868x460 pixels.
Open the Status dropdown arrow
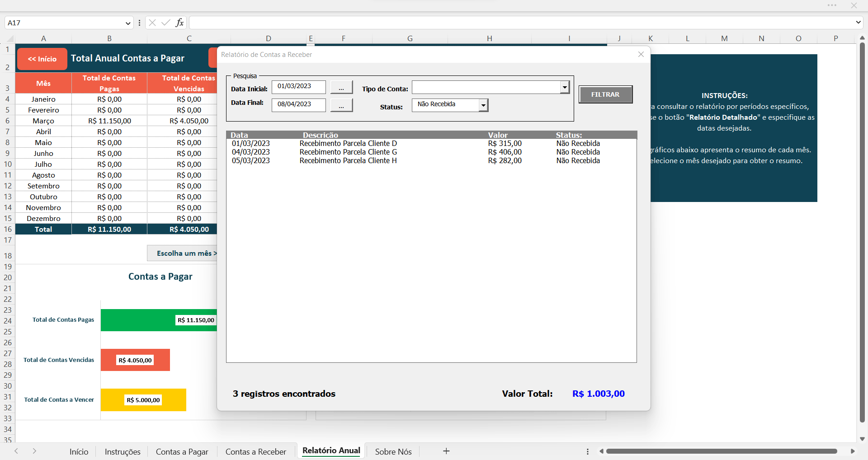(x=483, y=105)
